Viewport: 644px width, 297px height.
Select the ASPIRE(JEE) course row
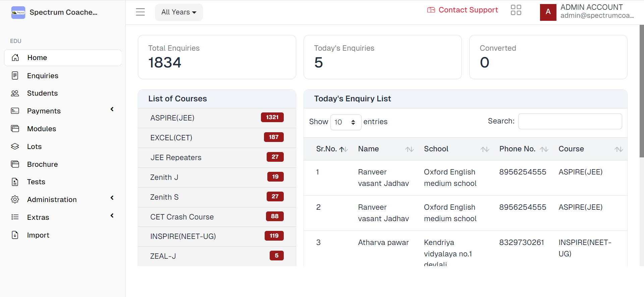tap(217, 118)
